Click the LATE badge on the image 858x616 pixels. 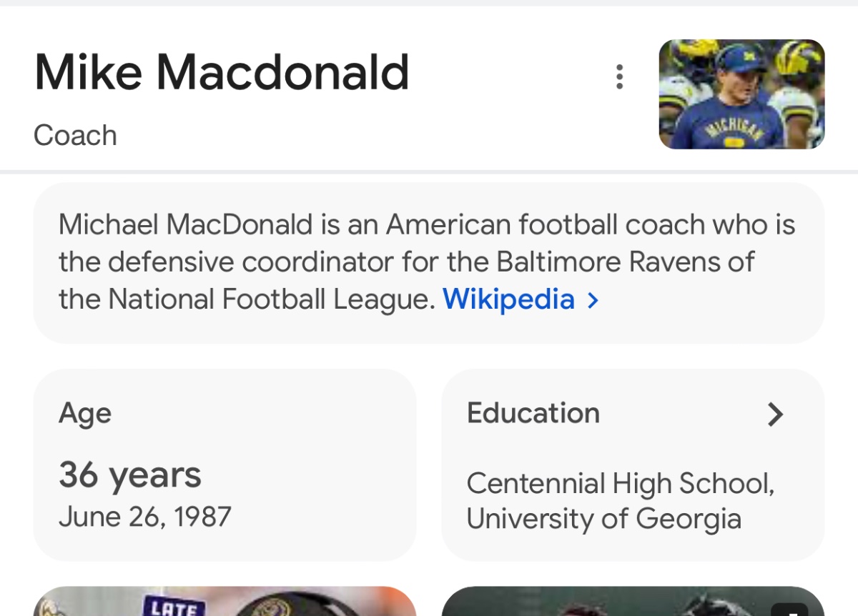coord(176,607)
